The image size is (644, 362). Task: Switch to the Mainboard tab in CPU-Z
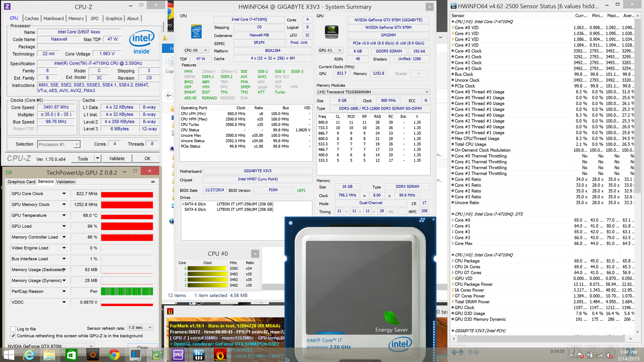tap(53, 18)
